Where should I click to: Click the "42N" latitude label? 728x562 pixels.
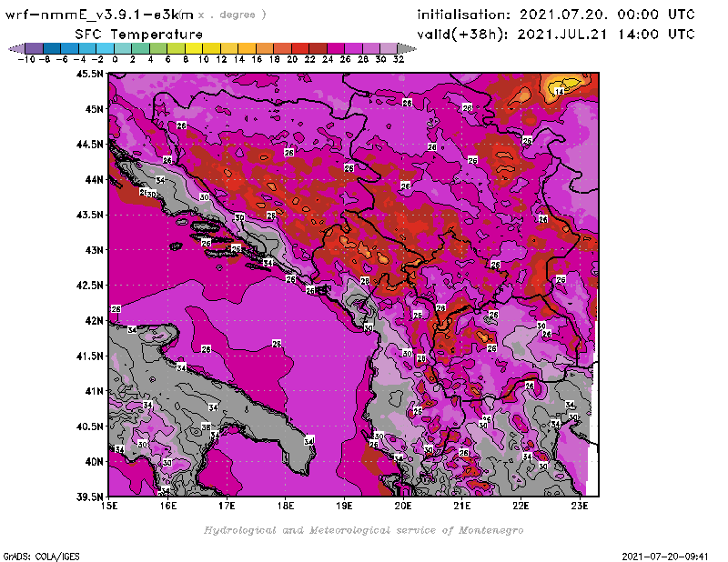click(x=95, y=320)
